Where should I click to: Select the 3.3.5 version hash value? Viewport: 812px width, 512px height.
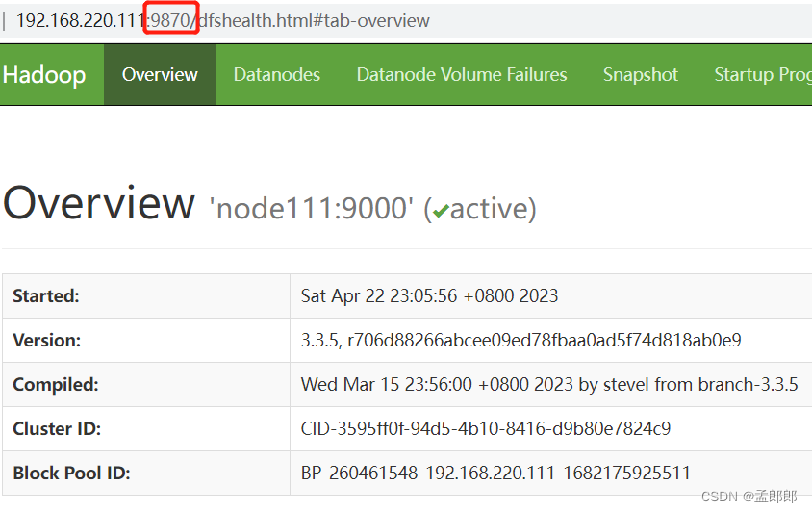coord(520,340)
